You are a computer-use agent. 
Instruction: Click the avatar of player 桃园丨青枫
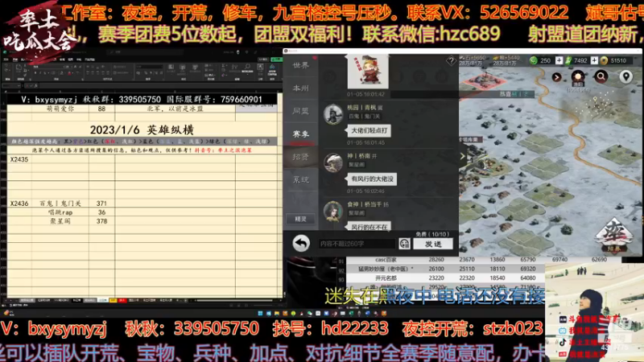[333, 113]
